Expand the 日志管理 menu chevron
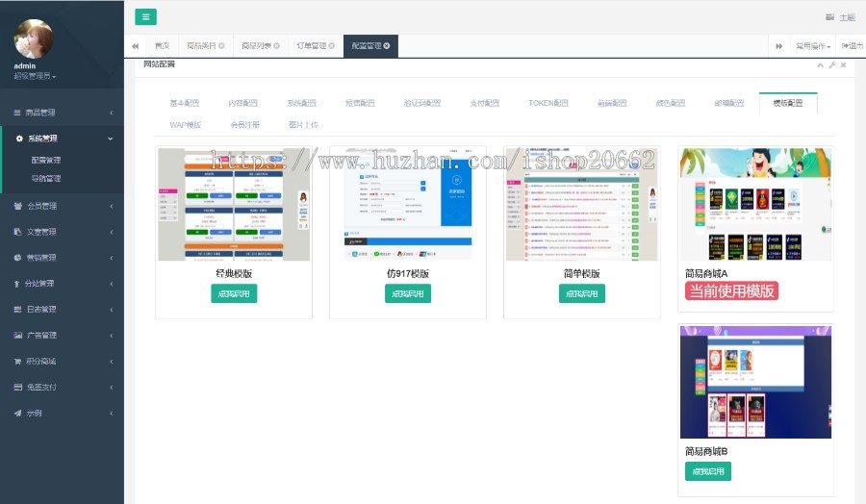 pyautogui.click(x=111, y=310)
